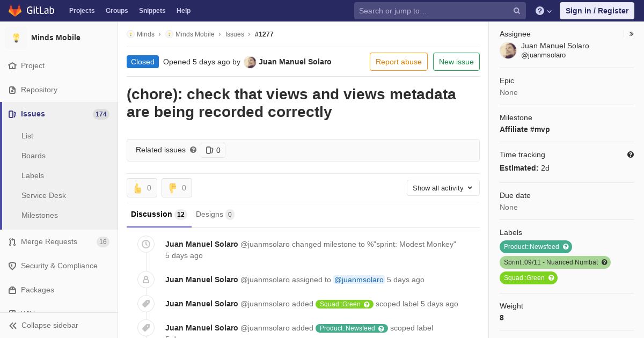The width and height of the screenshot is (644, 338).
Task: Click the Security & Compliance shield icon
Action: point(12,266)
